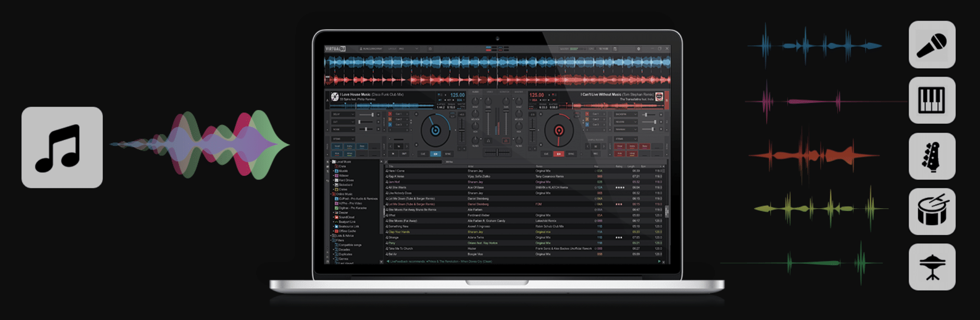The image size is (980, 320).
Task: Click the left deck CUE button
Action: point(423,154)
